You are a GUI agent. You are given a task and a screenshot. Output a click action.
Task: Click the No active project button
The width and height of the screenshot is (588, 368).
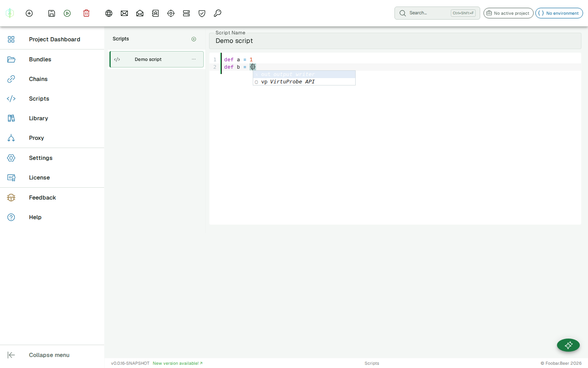click(x=508, y=13)
